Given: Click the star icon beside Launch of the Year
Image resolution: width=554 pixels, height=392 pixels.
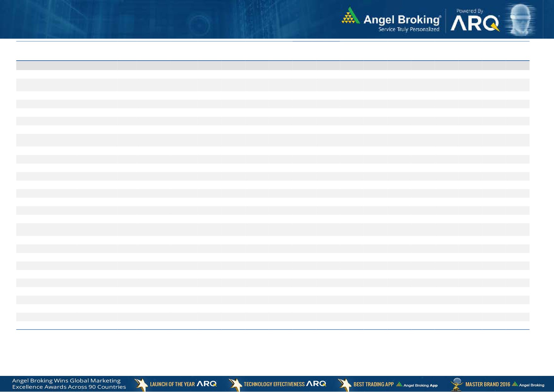Looking at the screenshot, I should tap(141, 384).
